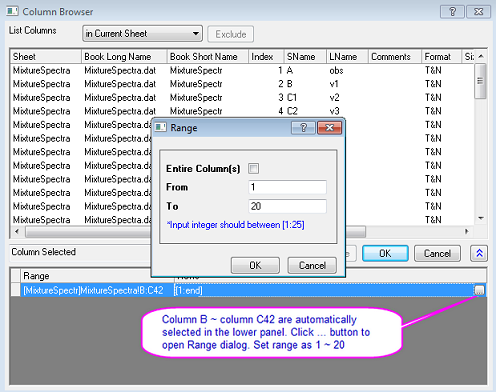This screenshot has height=392, width=496.
Task: Open the List Columns dropdown
Action: tap(142, 34)
